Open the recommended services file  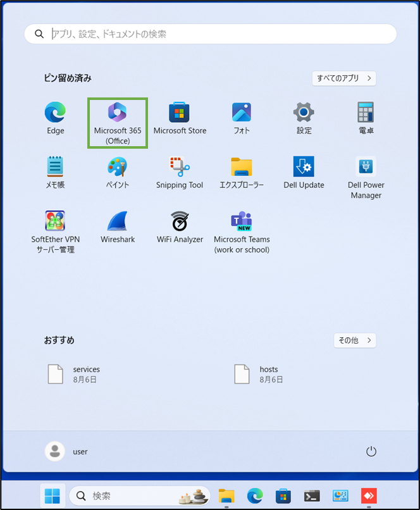(x=74, y=374)
